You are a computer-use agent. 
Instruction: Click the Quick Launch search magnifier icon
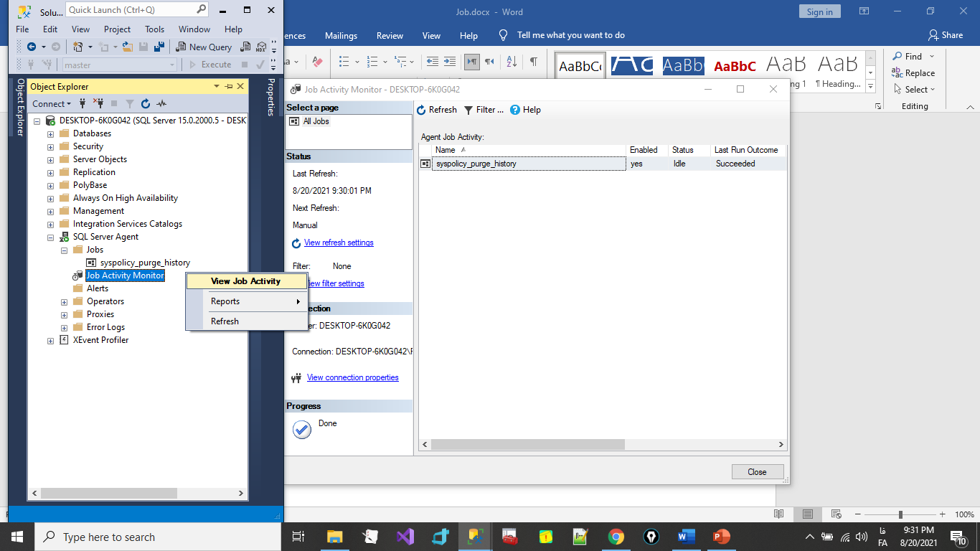(x=201, y=10)
